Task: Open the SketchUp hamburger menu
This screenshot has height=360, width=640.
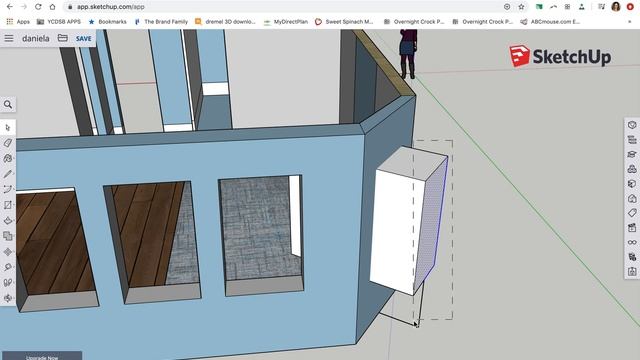Action: (x=9, y=38)
